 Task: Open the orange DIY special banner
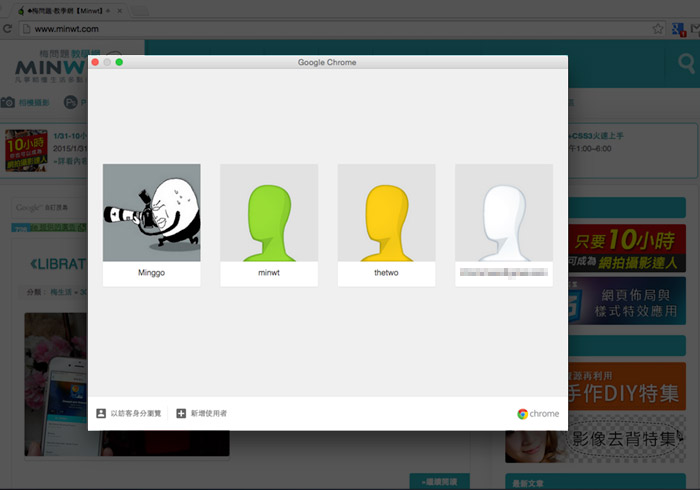point(627,386)
